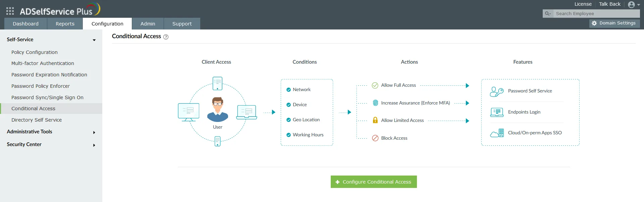Click the Security Center heading
This screenshot has height=202, width=644.
24,144
